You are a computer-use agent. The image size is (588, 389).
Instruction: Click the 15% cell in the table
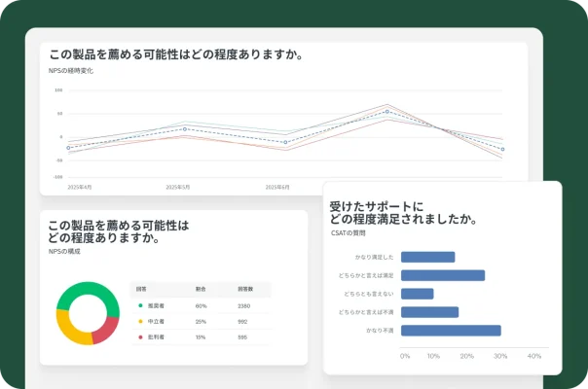[x=201, y=337]
